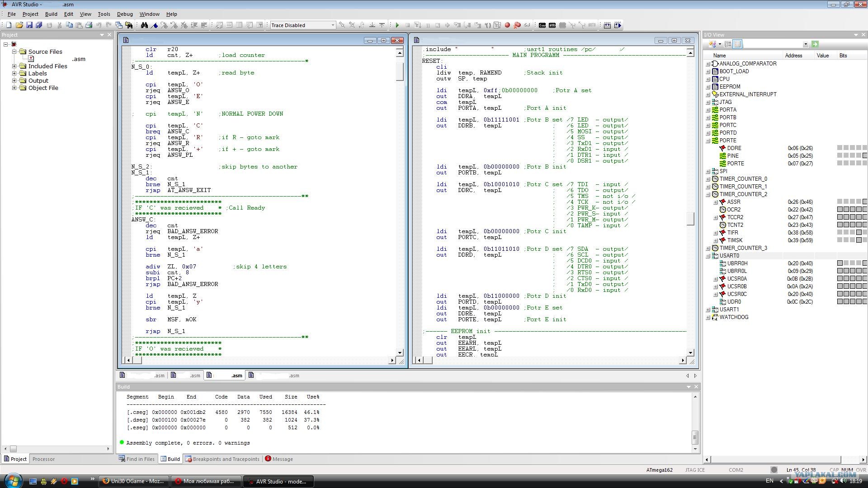Open the Build menu
Screen dimensions: 868x488
click(x=51, y=14)
